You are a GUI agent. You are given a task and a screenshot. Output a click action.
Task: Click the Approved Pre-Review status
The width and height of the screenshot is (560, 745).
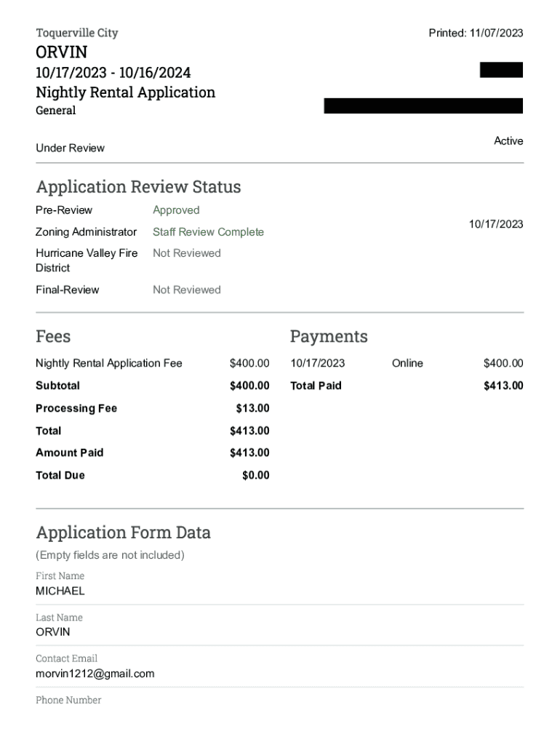click(x=176, y=210)
